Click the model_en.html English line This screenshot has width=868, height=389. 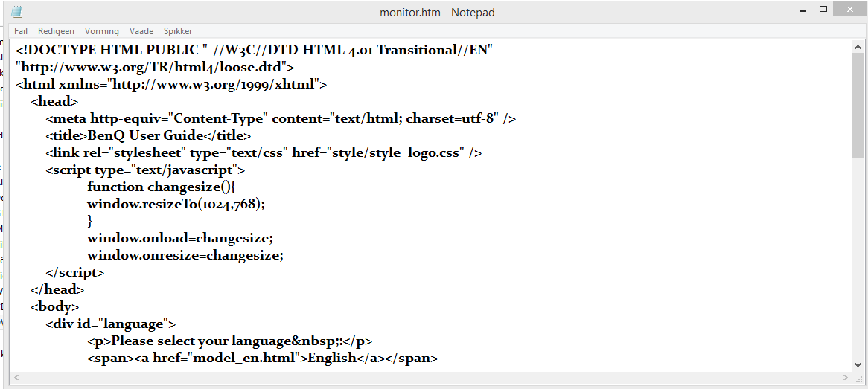pos(262,358)
